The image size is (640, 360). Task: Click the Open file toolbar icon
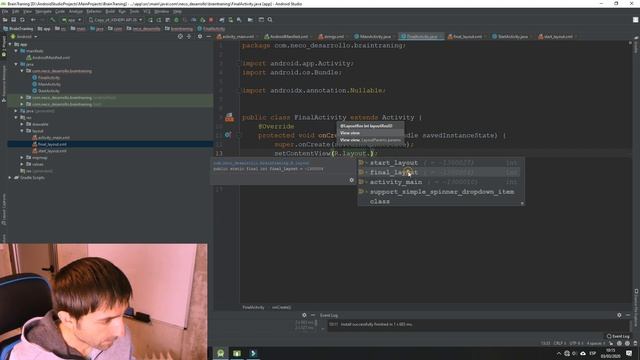click(5, 20)
